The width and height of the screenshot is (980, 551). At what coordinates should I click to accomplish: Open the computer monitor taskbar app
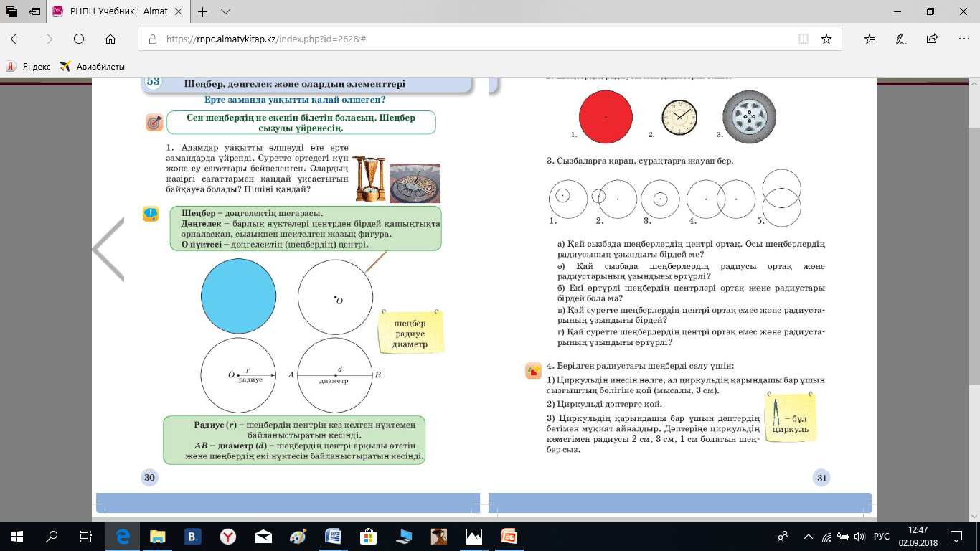tap(404, 537)
